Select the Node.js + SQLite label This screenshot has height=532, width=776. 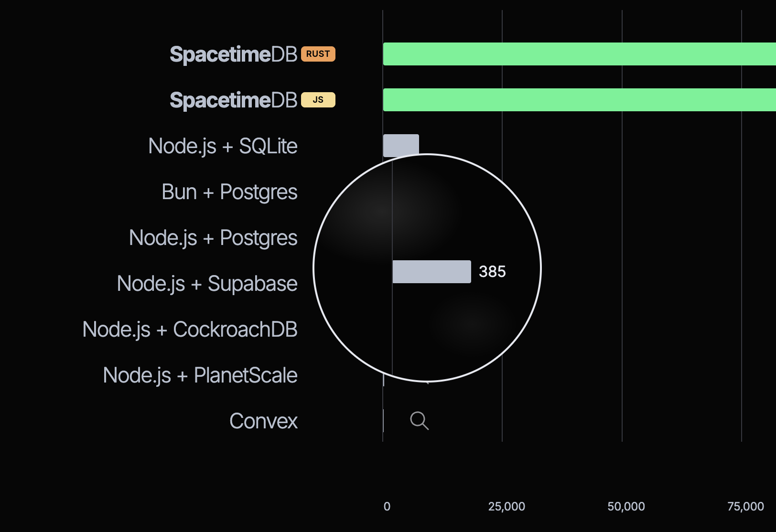[223, 146]
